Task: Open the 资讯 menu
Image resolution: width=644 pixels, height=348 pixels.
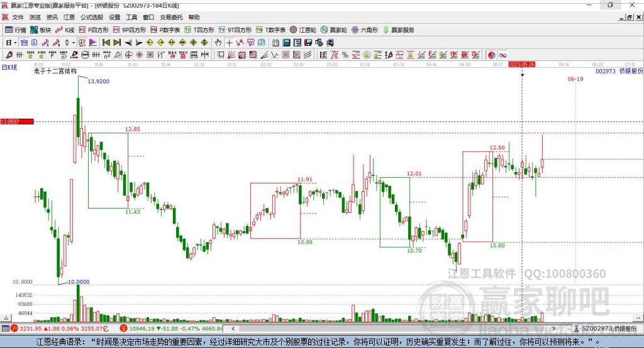Action: [52, 17]
